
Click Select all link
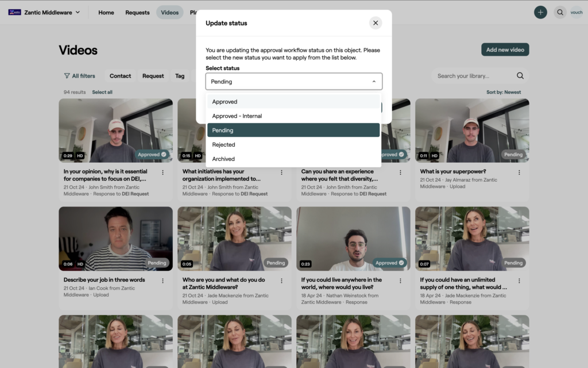(102, 92)
